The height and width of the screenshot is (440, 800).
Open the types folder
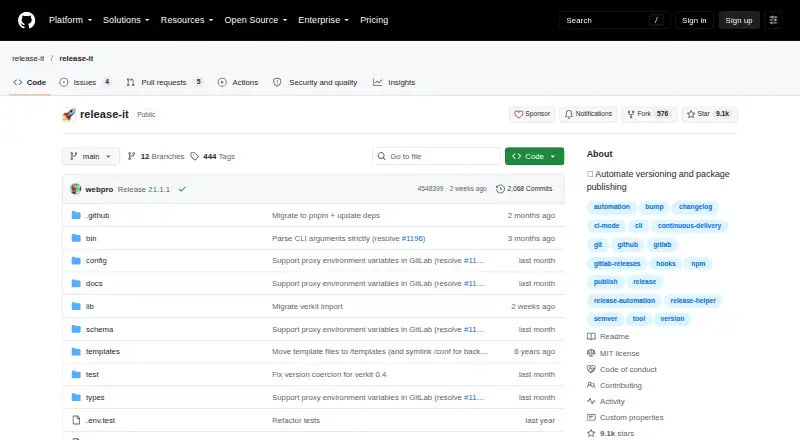pos(95,397)
